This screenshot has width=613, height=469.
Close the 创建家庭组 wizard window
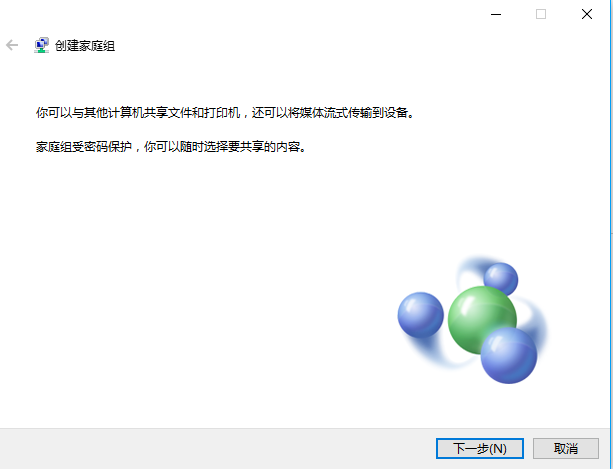(x=586, y=14)
